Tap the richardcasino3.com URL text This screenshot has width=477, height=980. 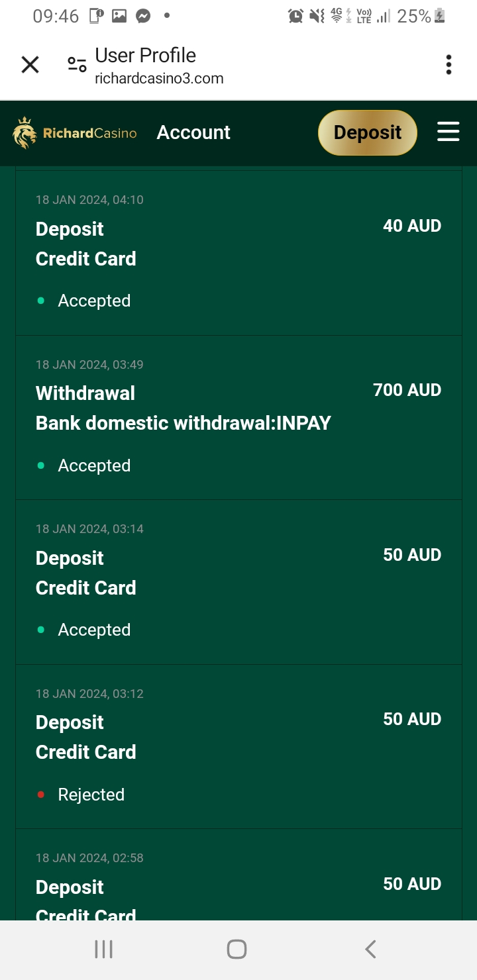coord(159,79)
